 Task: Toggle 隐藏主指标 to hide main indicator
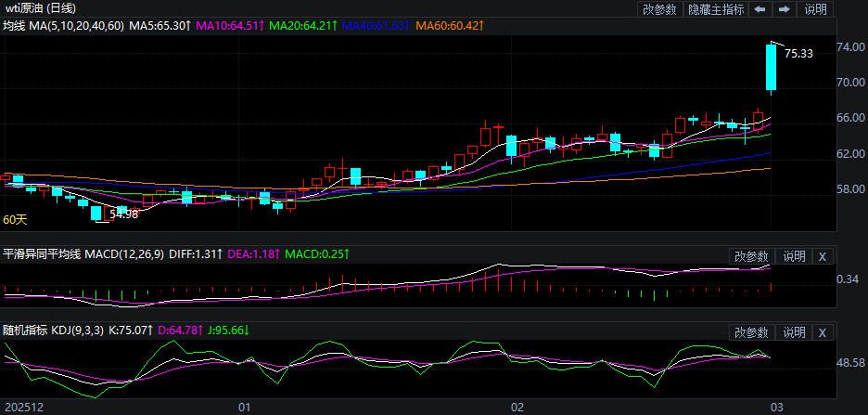(x=715, y=9)
